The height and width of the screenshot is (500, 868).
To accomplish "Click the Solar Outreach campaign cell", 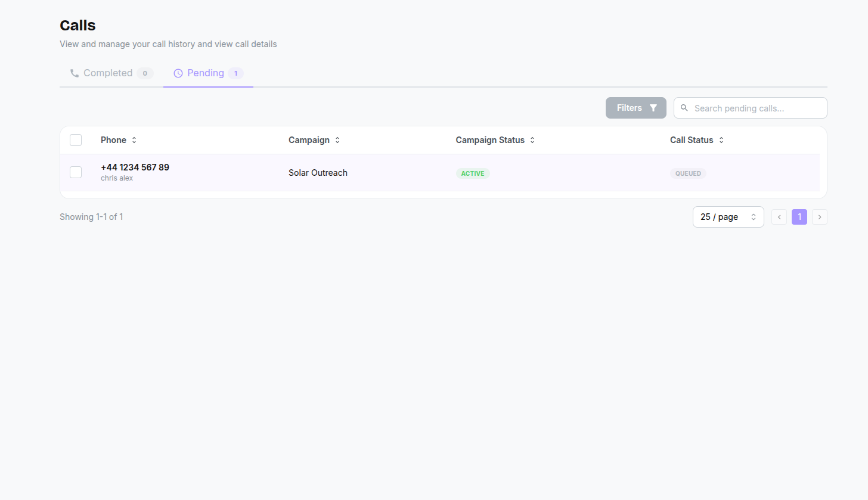I will [x=318, y=173].
